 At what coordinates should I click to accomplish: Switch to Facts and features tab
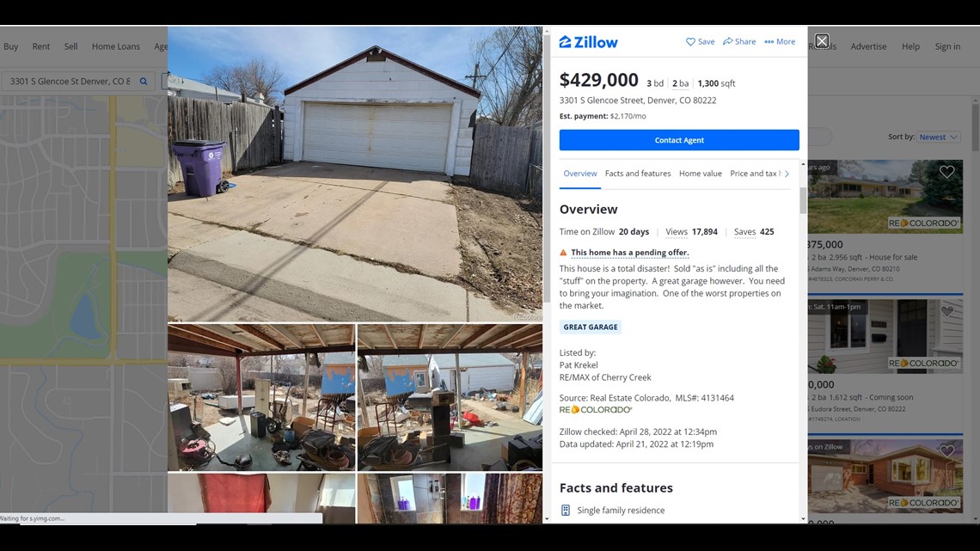click(638, 174)
